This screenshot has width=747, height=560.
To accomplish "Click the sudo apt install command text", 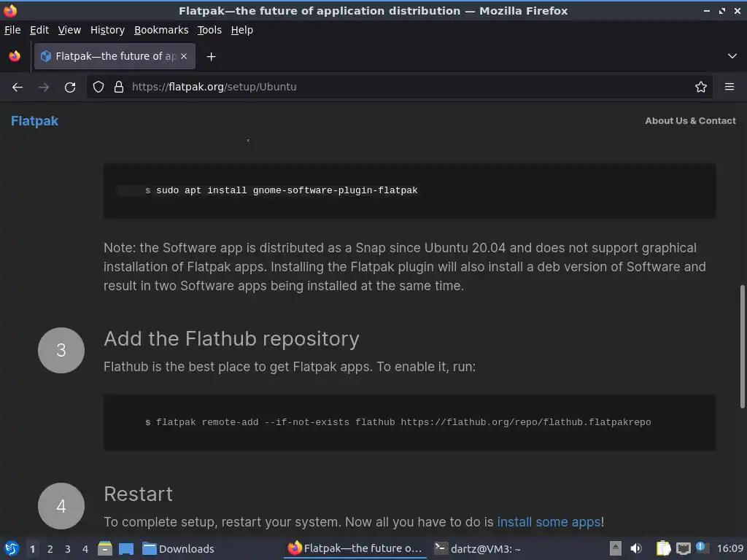I will coord(286,190).
